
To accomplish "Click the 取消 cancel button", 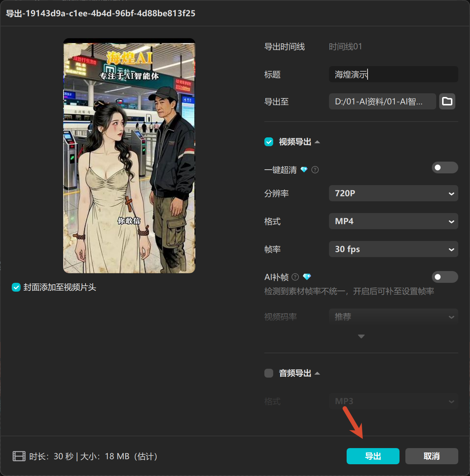I will [431, 456].
